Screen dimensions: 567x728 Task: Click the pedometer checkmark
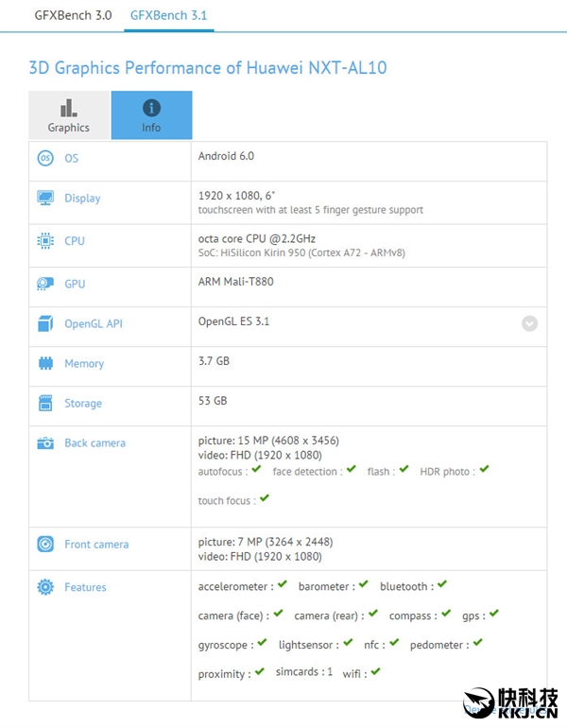[478, 643]
